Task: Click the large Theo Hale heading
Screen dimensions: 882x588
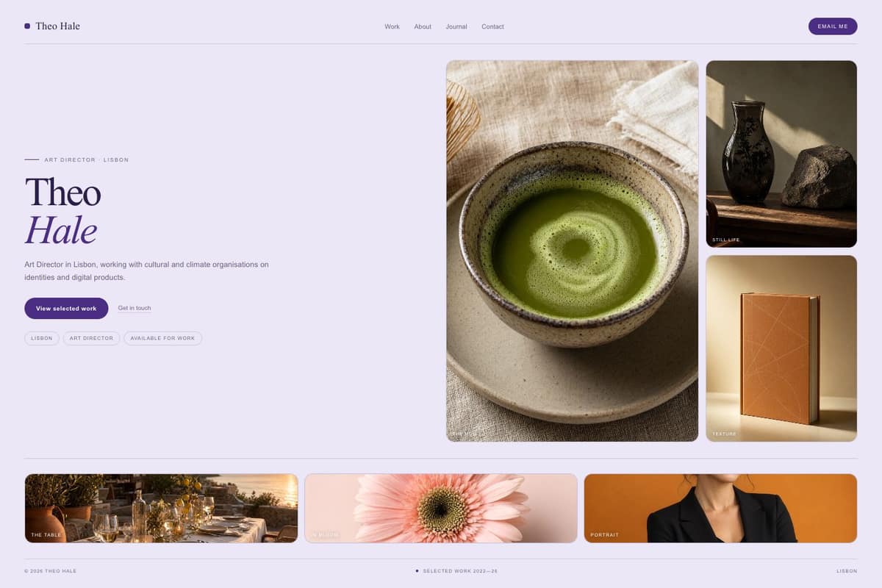Action: point(63,211)
